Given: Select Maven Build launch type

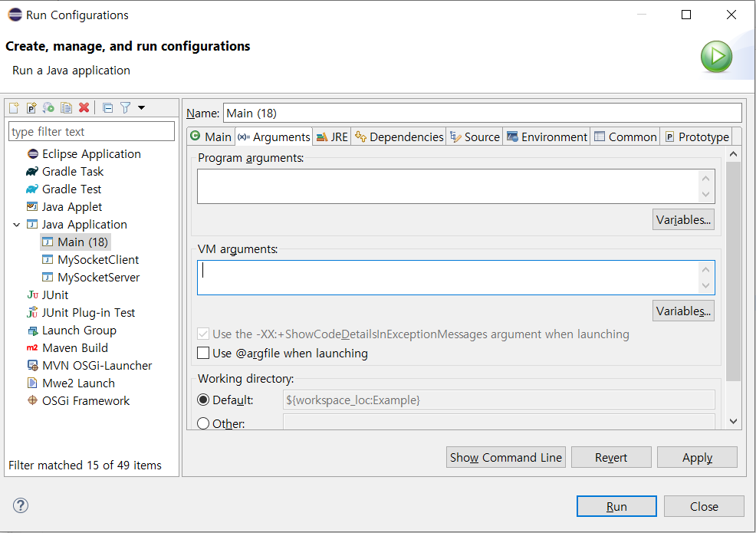Looking at the screenshot, I should pos(67,347).
